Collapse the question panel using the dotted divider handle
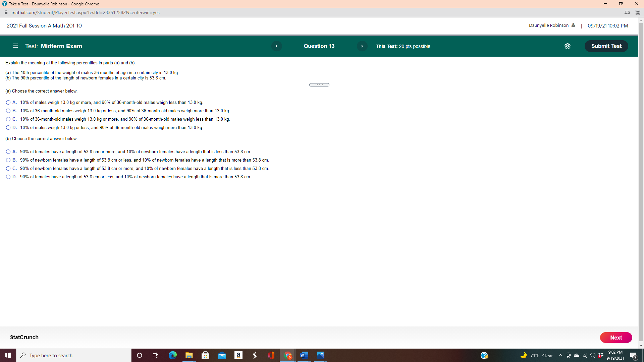This screenshot has height=362, width=644. tap(319, 84)
